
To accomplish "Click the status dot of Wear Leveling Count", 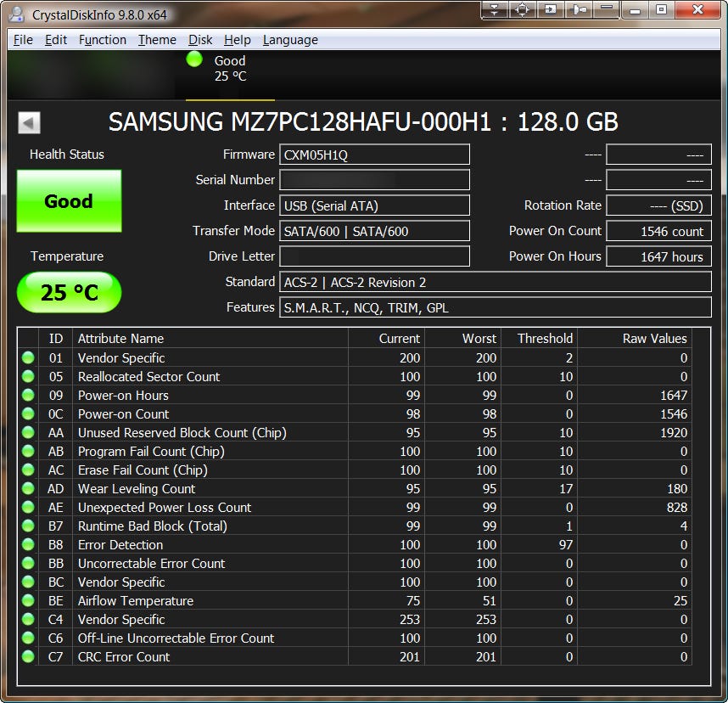I will point(28,488).
